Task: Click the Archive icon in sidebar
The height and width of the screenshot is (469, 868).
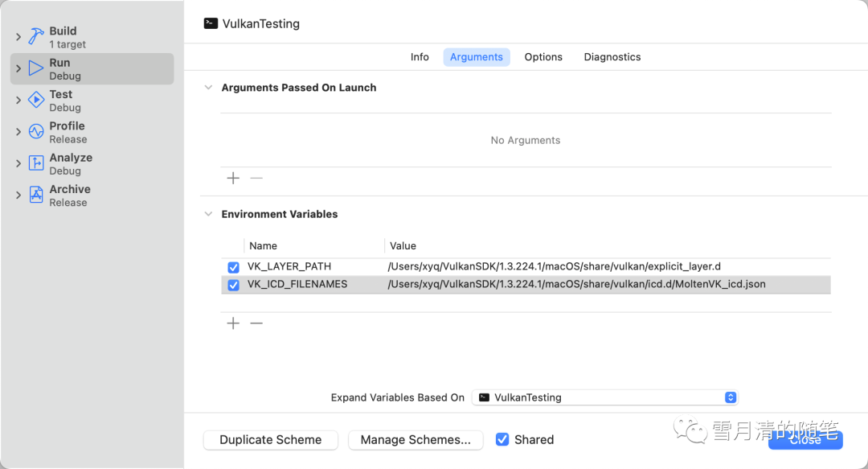Action: (36, 195)
